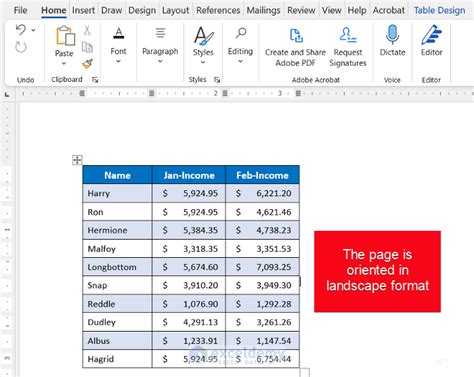Open the Undo history dropdown arrow
This screenshot has height=377, width=474.
[x=33, y=30]
